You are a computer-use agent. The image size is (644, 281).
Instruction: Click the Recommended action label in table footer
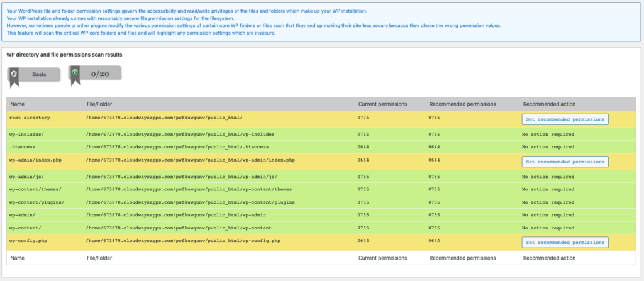[549, 258]
